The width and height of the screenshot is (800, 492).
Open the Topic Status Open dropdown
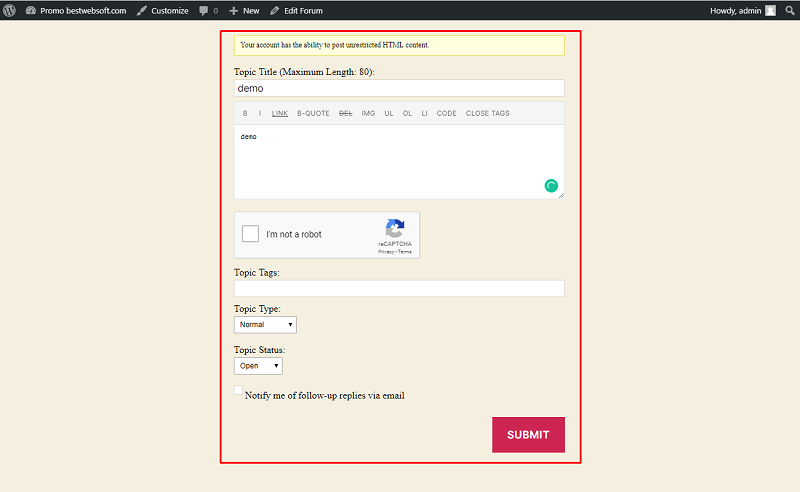pos(258,366)
